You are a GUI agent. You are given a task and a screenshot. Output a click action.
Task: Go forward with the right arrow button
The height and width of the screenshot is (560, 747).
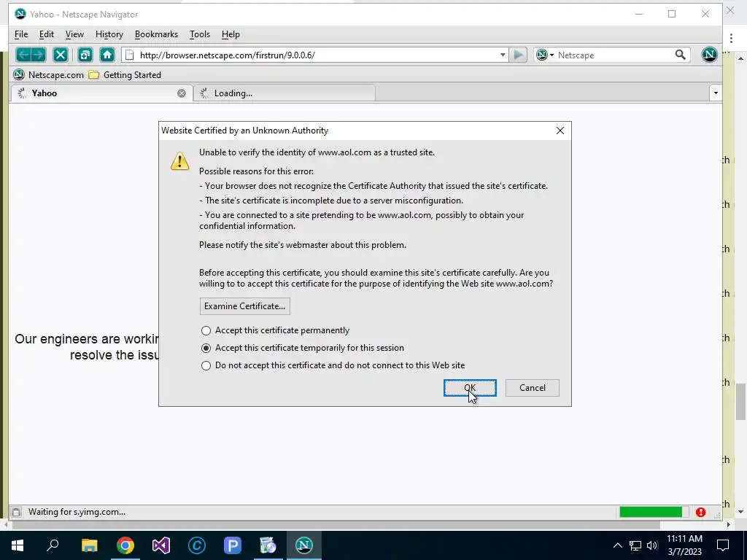coord(39,55)
